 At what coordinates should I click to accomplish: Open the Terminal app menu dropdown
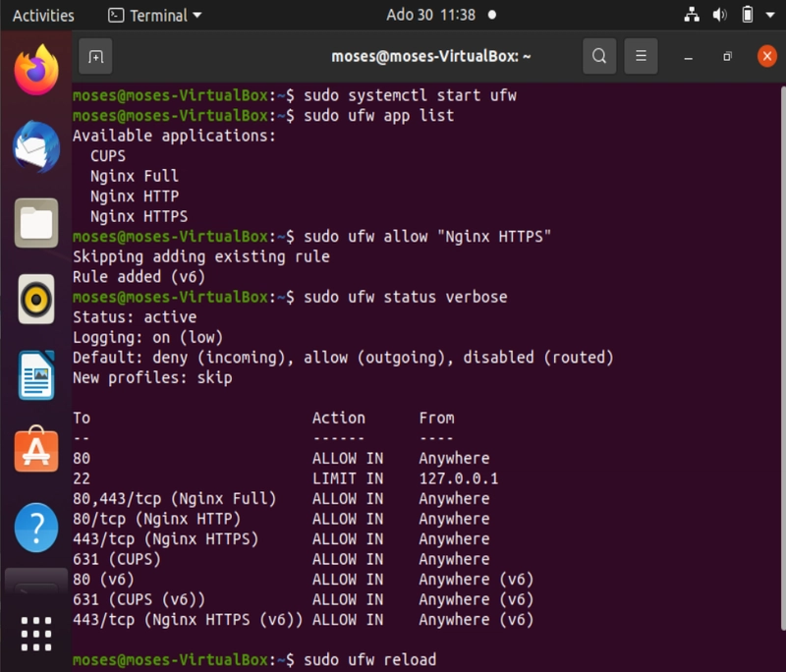pos(155,16)
